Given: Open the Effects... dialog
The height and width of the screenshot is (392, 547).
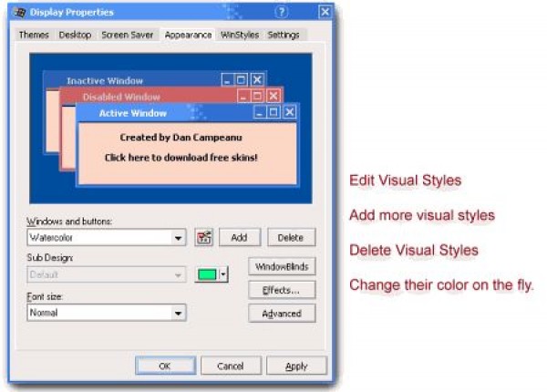Looking at the screenshot, I should (282, 290).
